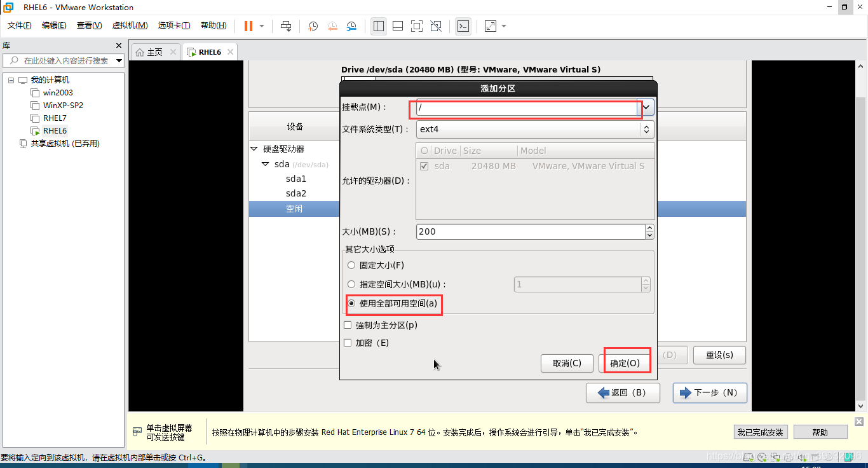Screen dimensions: 868x468
Task: Select RHEL7 in the library tree
Action: click(55, 118)
